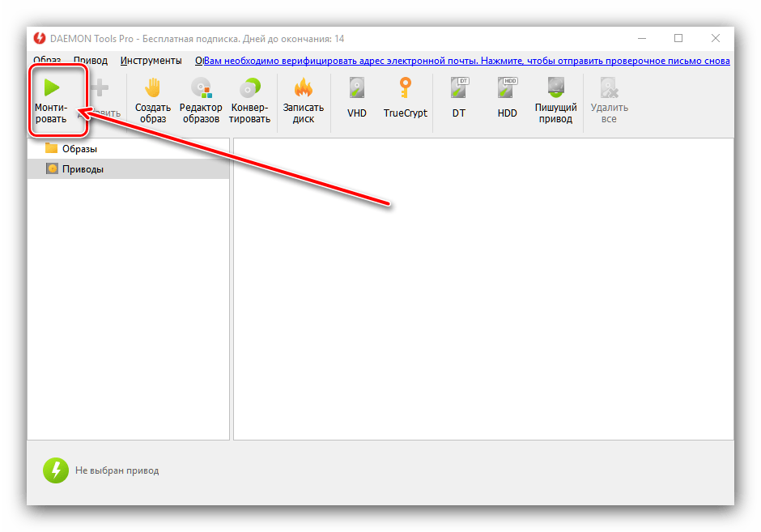Open Create Image hand icon
This screenshot has width=761, height=532.
tap(152, 88)
